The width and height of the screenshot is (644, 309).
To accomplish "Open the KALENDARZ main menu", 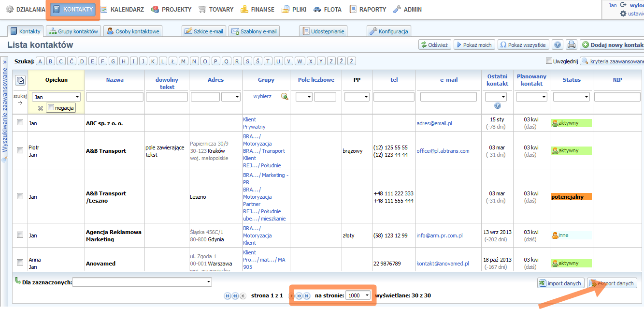I will [x=123, y=9].
